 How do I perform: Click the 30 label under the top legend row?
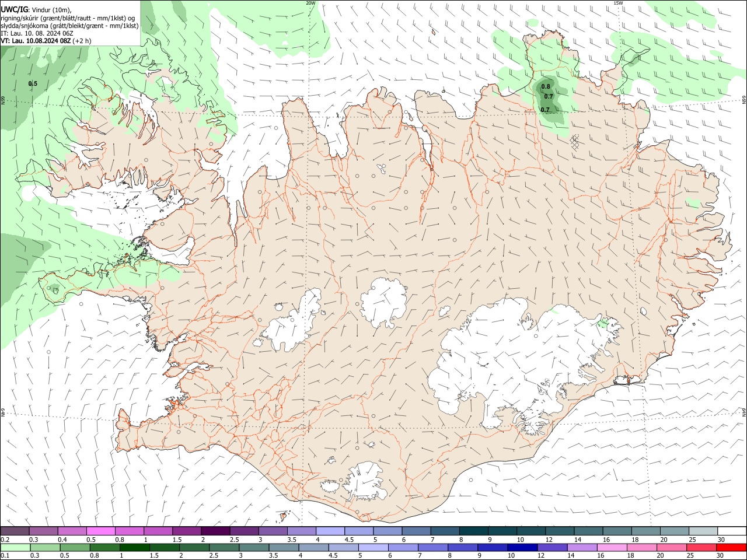point(721,540)
